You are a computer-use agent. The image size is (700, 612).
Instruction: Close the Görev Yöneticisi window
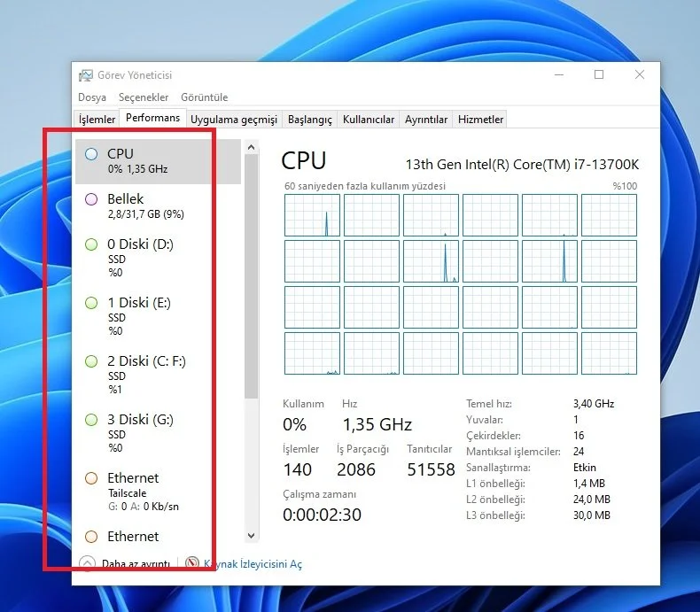pyautogui.click(x=639, y=74)
